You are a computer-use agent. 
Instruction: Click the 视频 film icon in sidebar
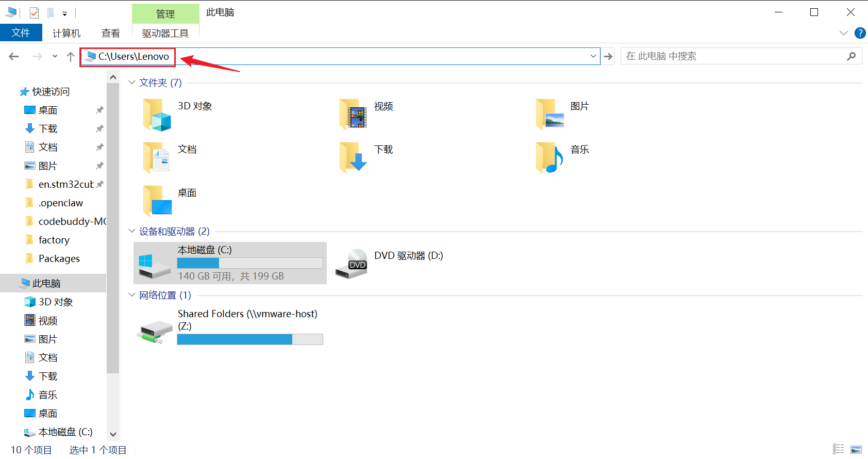tap(30, 320)
